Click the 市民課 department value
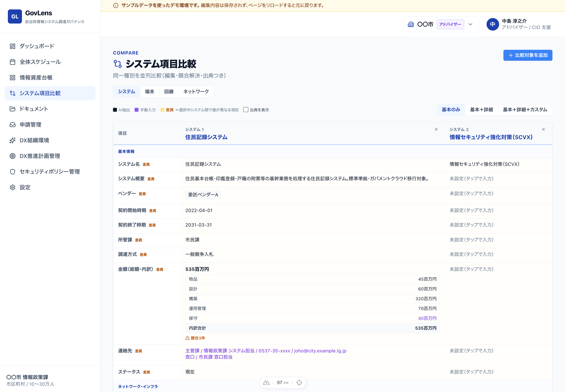565x392 pixels. click(x=192, y=240)
